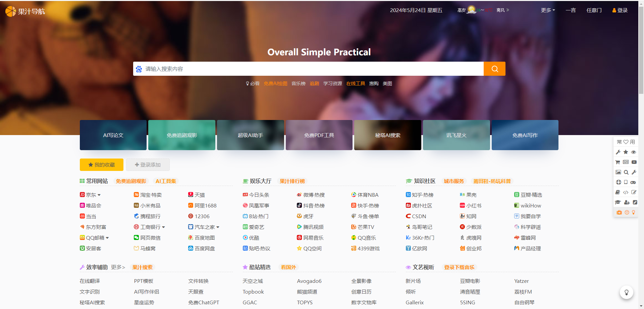This screenshot has width=644, height=309.
Task: Click the orange medical kit sidebar icon
Action: click(x=619, y=212)
